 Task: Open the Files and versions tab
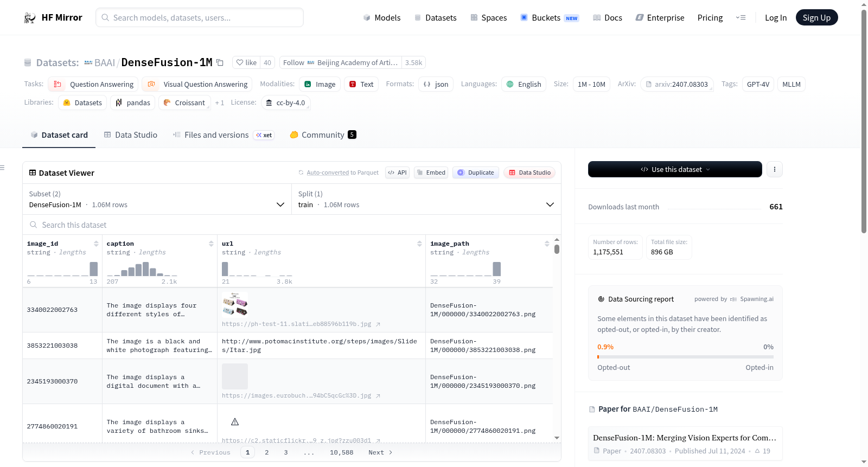[x=224, y=135]
